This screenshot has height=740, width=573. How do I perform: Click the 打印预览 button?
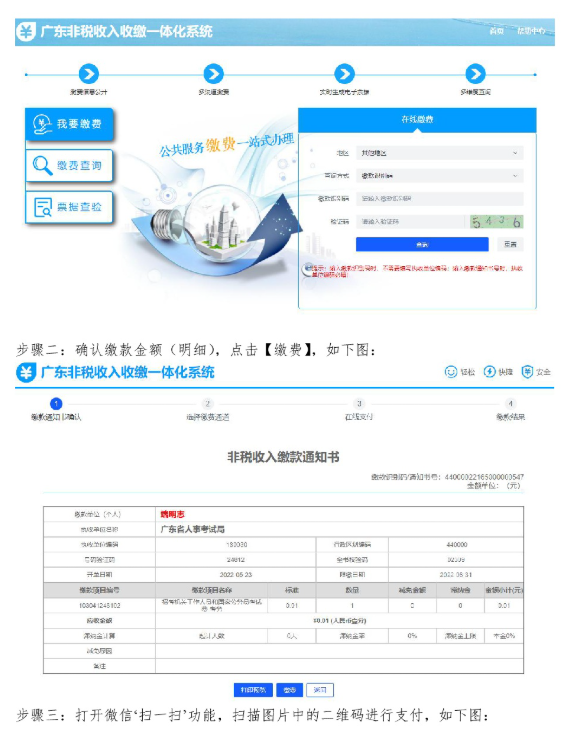pyautogui.click(x=253, y=690)
